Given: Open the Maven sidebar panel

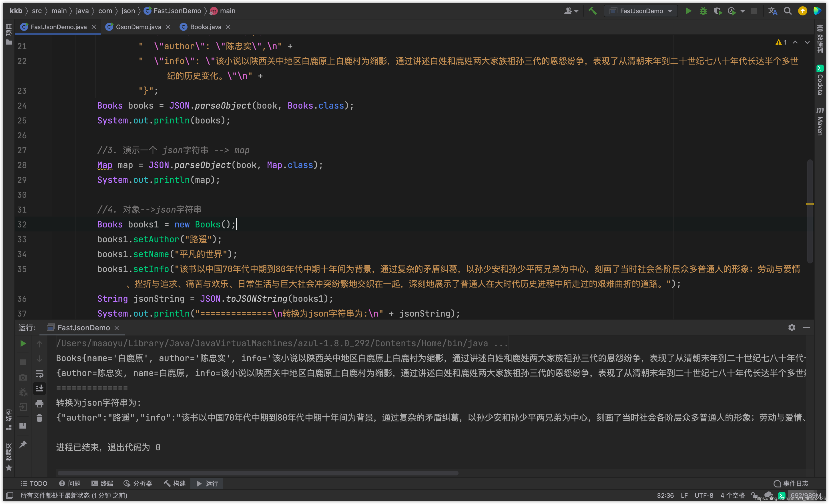Looking at the screenshot, I should click(820, 121).
